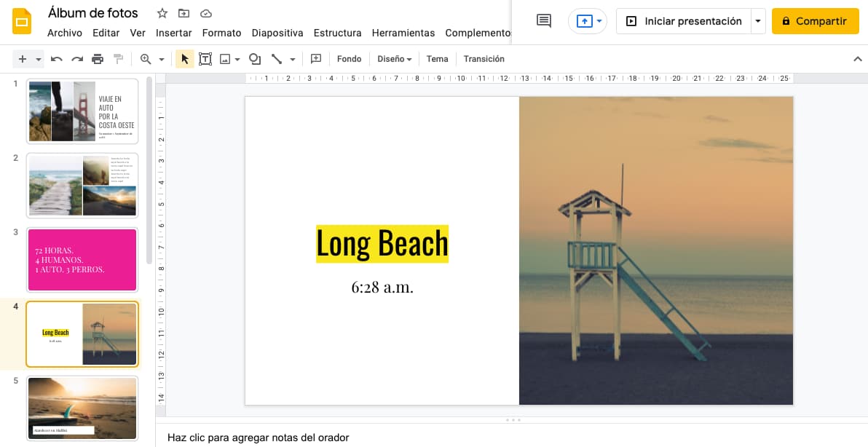The image size is (868, 447).
Task: Open the comment history panel
Action: coord(542,20)
